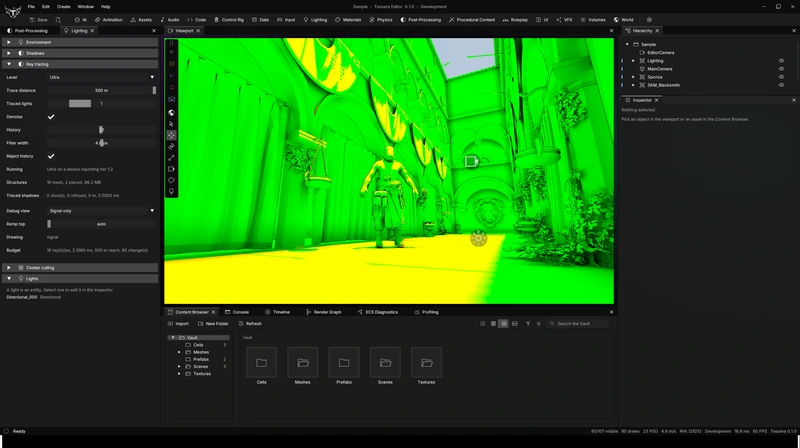Toggle visibility of Lighting in Hierarchy

tap(781, 61)
